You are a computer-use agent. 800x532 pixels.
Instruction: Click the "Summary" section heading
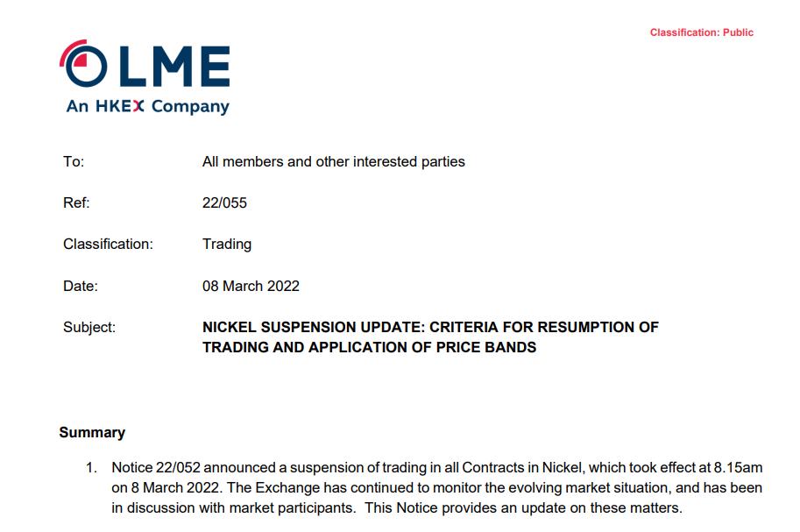92,432
